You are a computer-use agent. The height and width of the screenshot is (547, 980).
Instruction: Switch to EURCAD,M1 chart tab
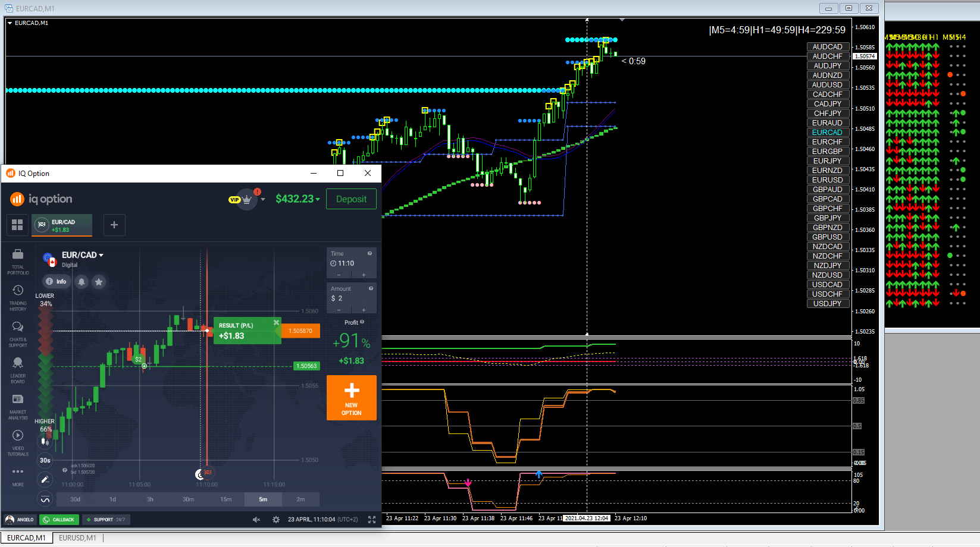(x=26, y=538)
